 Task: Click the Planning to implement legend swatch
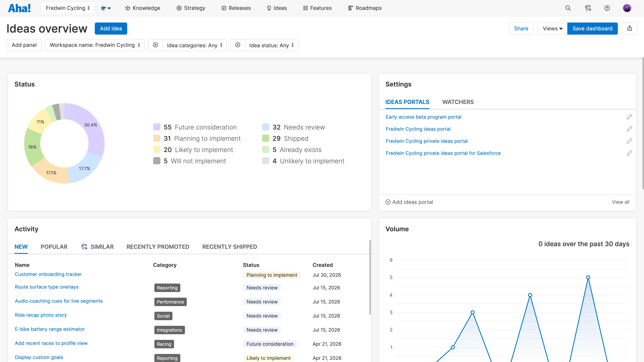(157, 138)
